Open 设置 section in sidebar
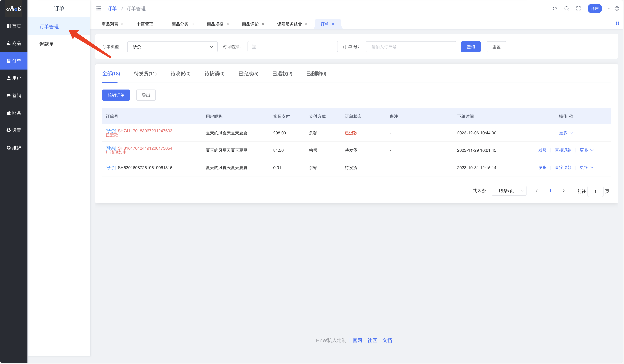The image size is (624, 364). tap(14, 130)
